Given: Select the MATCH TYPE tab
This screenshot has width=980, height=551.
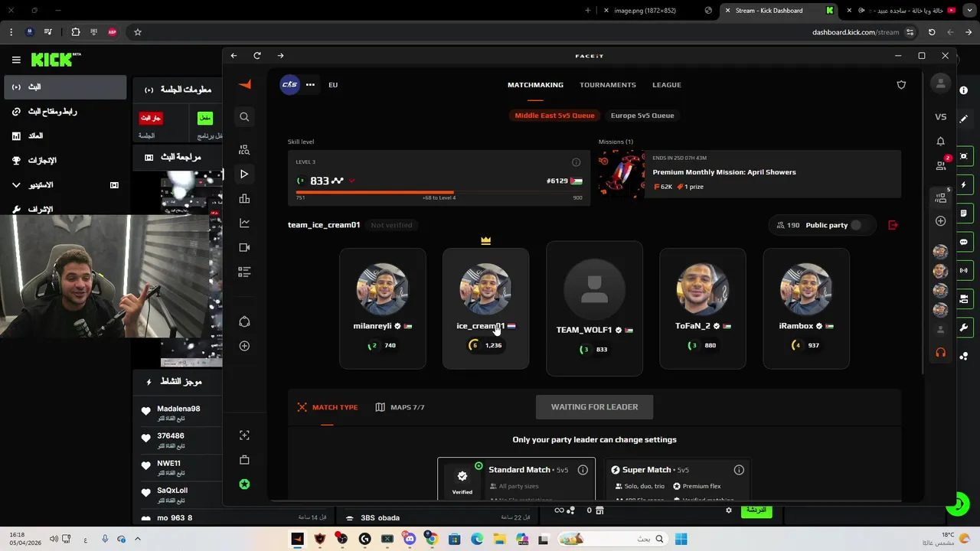Looking at the screenshot, I should click(328, 407).
